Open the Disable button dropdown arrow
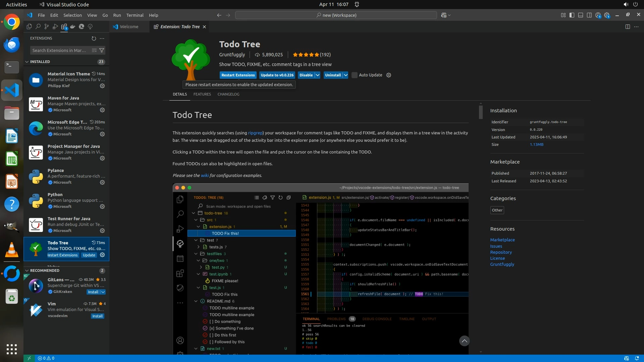 coord(317,75)
